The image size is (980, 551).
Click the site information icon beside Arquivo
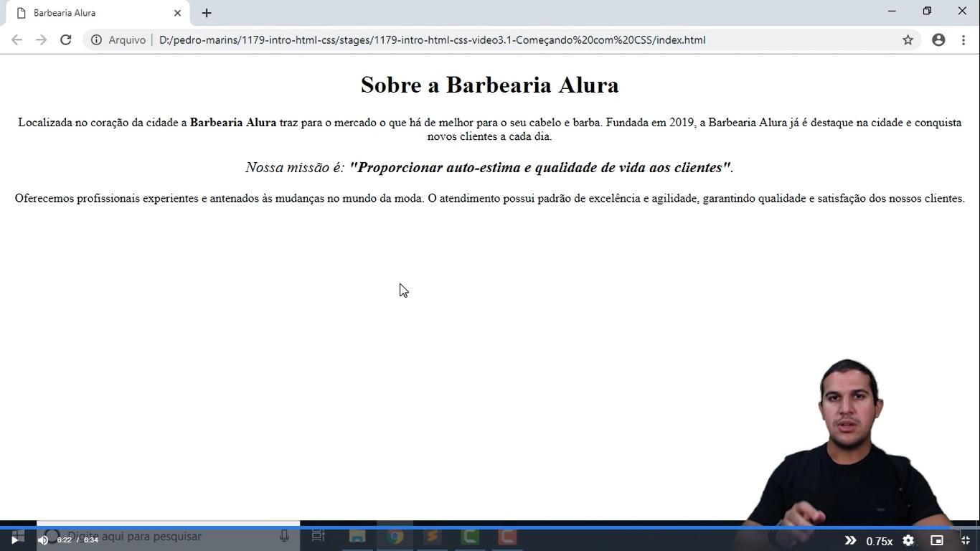tap(96, 40)
